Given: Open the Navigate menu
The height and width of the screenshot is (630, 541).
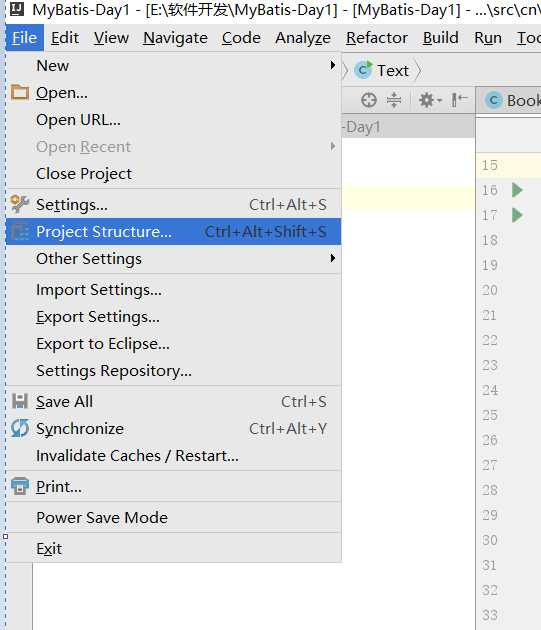Looking at the screenshot, I should pyautogui.click(x=175, y=38).
